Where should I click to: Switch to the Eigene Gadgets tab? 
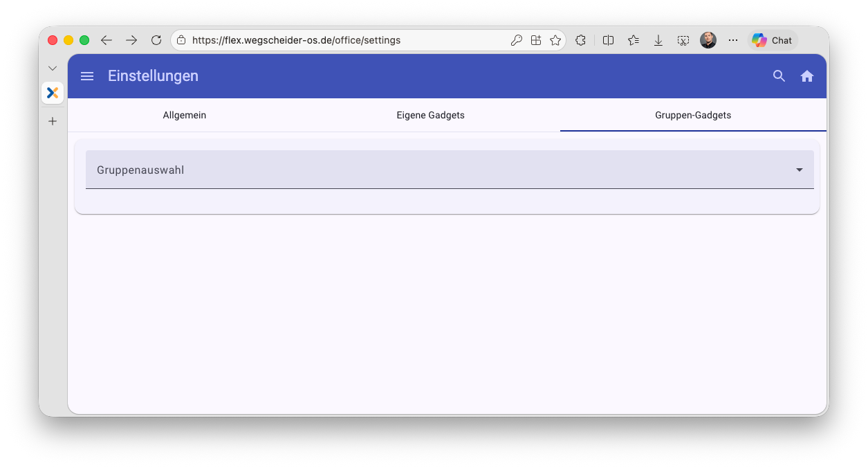430,115
